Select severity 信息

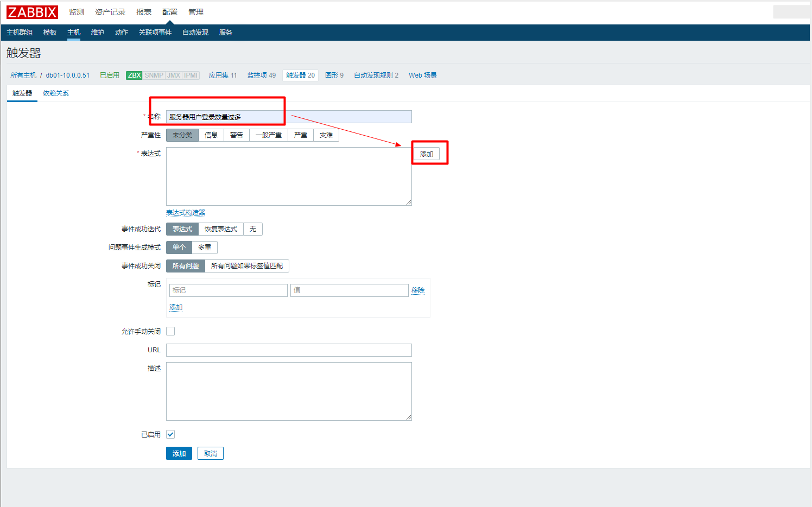[x=211, y=135]
